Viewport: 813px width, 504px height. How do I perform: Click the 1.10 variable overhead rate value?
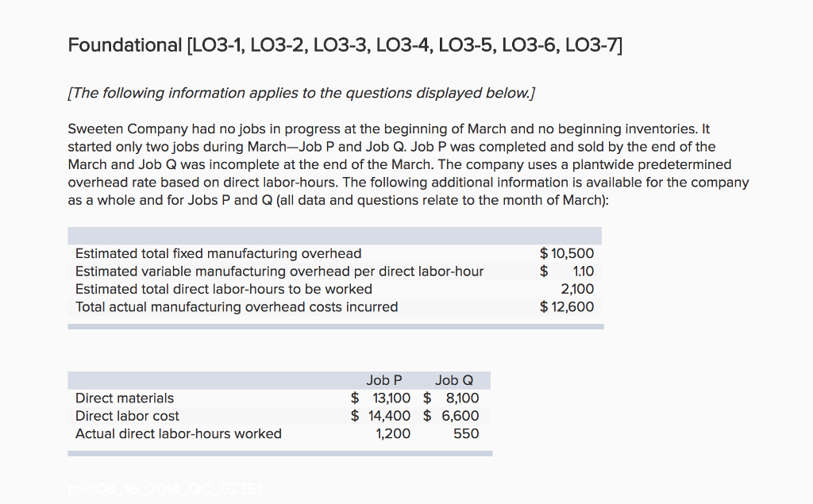coord(582,271)
